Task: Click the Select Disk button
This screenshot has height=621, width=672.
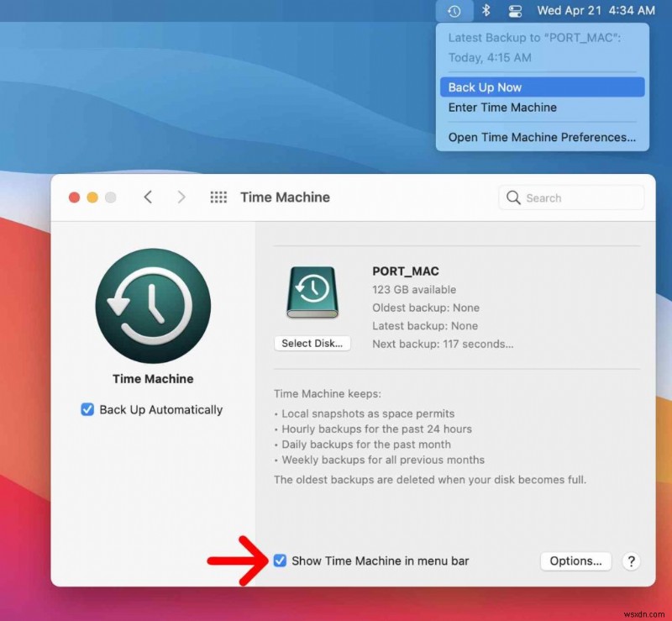Action: (x=312, y=343)
